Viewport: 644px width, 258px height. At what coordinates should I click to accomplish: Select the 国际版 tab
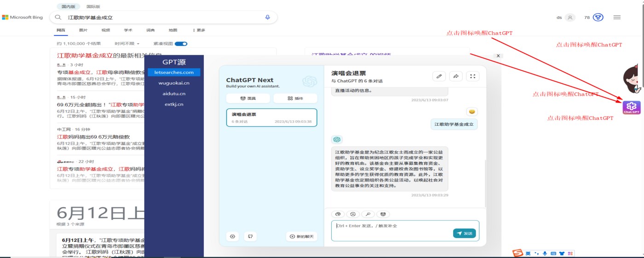pyautogui.click(x=93, y=6)
